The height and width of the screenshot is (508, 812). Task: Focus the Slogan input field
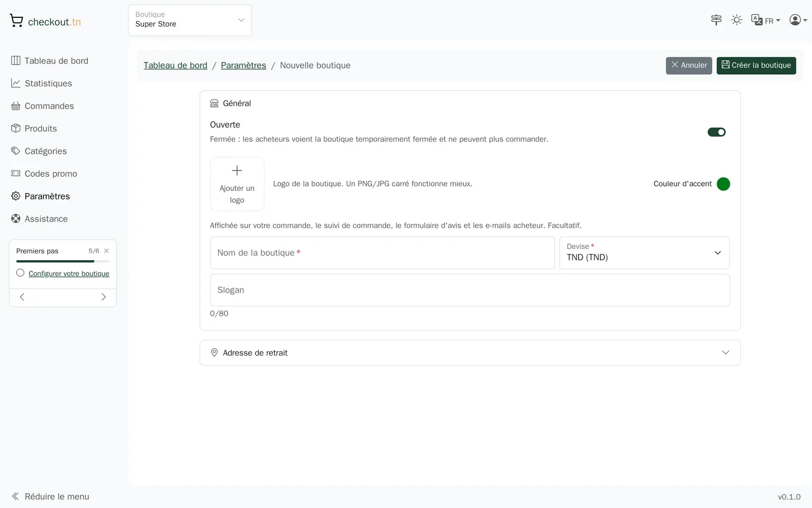[x=470, y=290]
